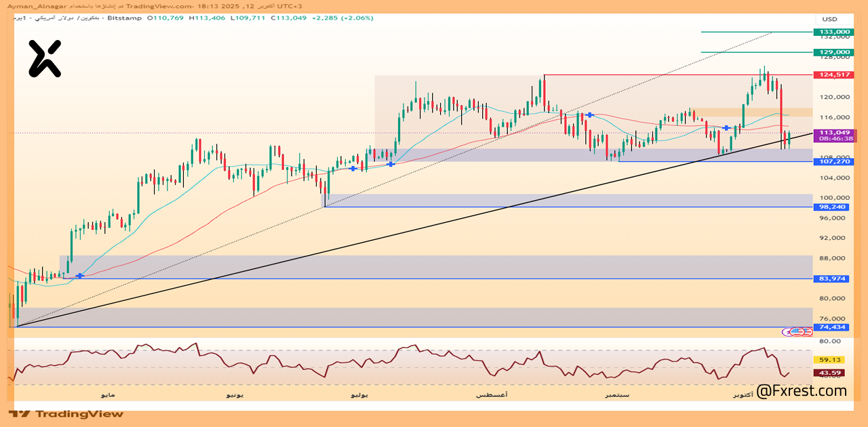Click the rightmost US flag event icon
Viewport: 868px width, 427px height.
807,331
